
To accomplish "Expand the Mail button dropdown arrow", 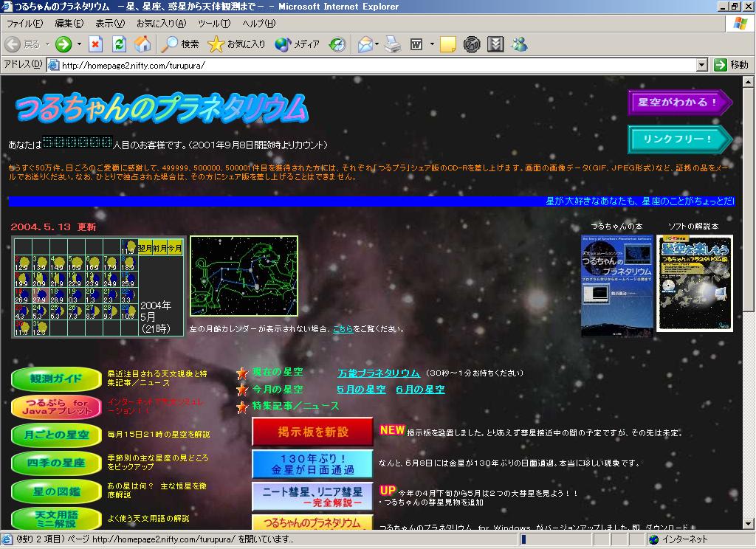I will pos(377,44).
